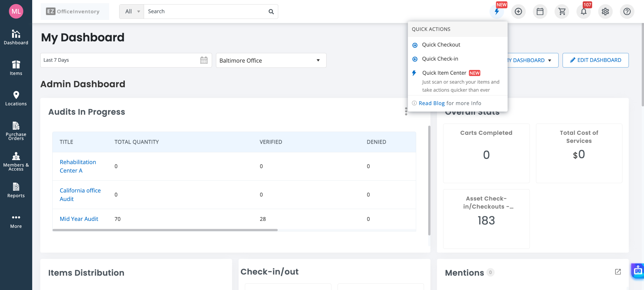Go to Items in sidebar
The height and width of the screenshot is (290, 644).
tap(16, 68)
